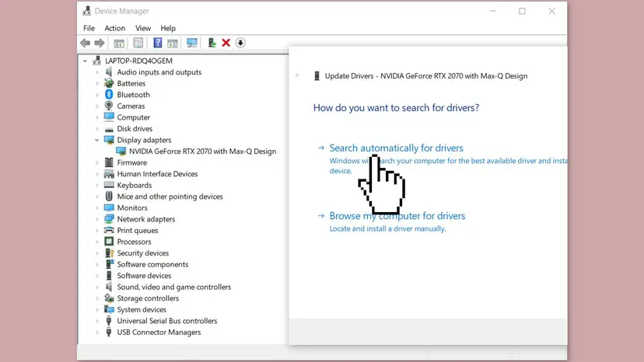
Task: Select the Monitors tree row label
Action: 132,207
